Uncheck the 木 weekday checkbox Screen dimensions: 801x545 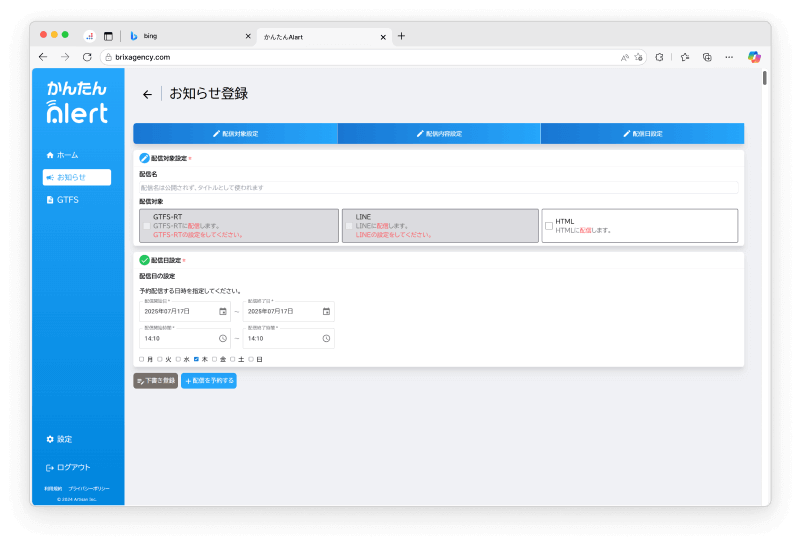click(x=196, y=360)
